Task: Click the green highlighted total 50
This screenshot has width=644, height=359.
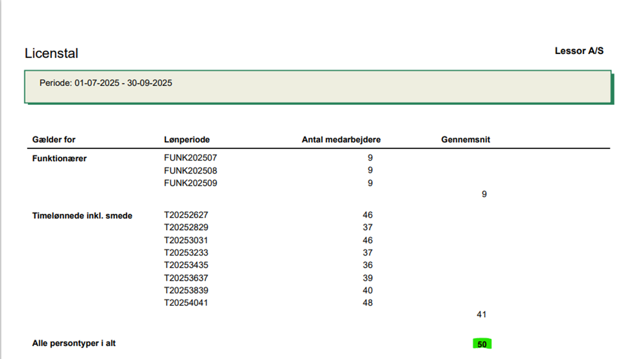Action: pyautogui.click(x=482, y=344)
